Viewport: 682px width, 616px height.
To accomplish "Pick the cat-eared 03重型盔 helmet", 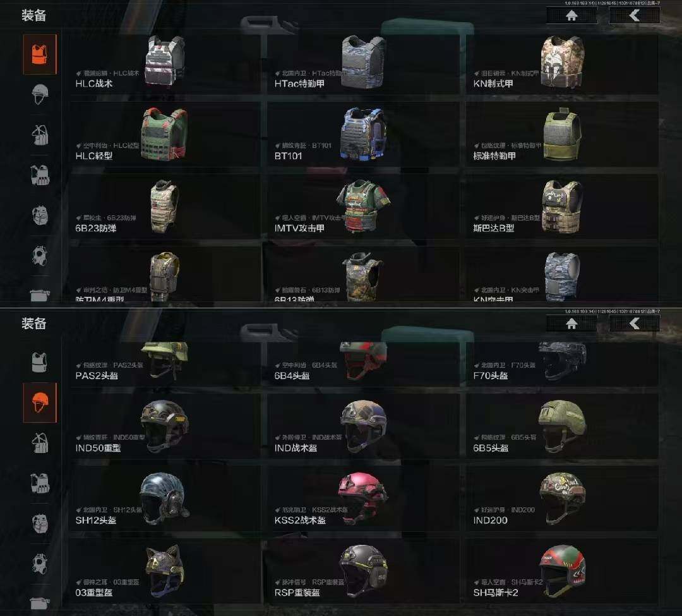I will point(165,571).
